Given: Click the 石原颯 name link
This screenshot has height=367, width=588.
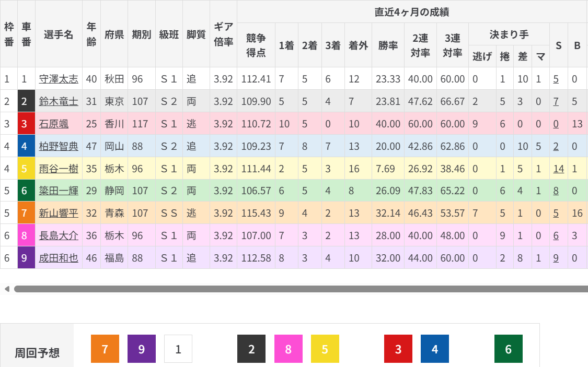Looking at the screenshot, I should (x=54, y=124).
